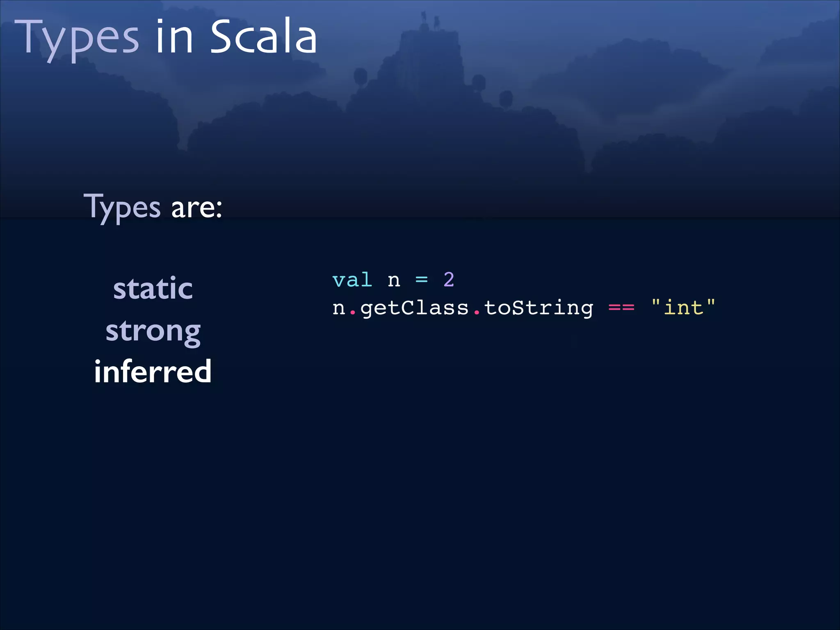840x630 pixels.
Task: Click the cyan "=" assignment sign
Action: tap(421, 281)
